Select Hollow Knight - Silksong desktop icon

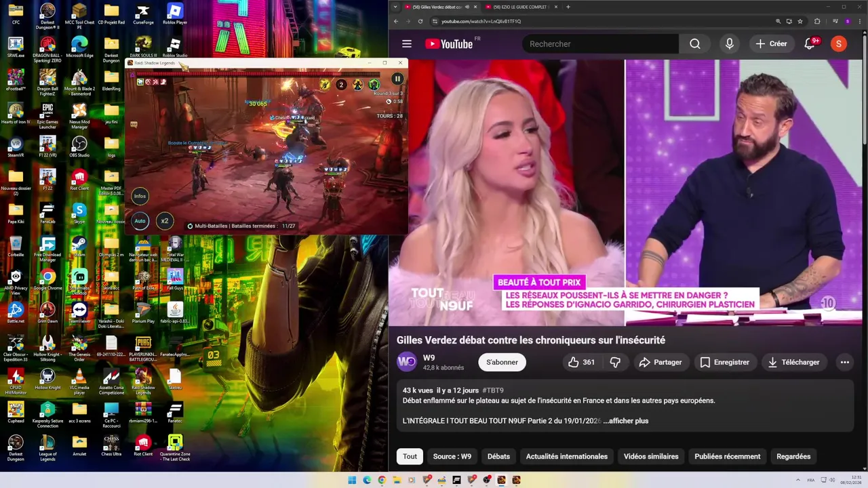pos(47,349)
